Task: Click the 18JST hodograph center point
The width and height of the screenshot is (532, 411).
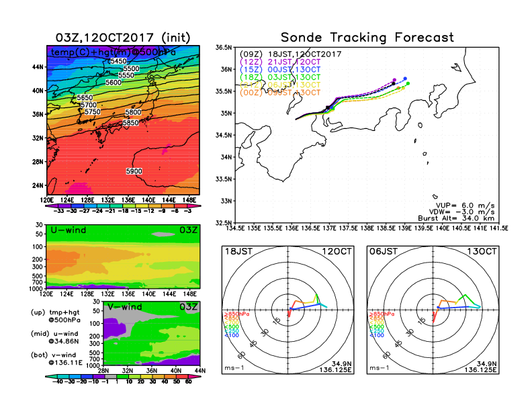Action: (x=288, y=310)
